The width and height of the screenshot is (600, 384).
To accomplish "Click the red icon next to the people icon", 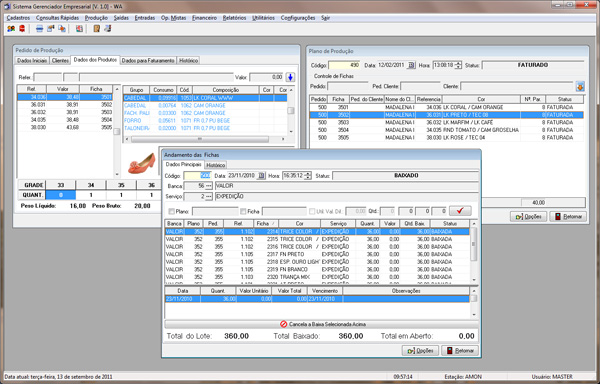I will pyautogui.click(x=22, y=29).
